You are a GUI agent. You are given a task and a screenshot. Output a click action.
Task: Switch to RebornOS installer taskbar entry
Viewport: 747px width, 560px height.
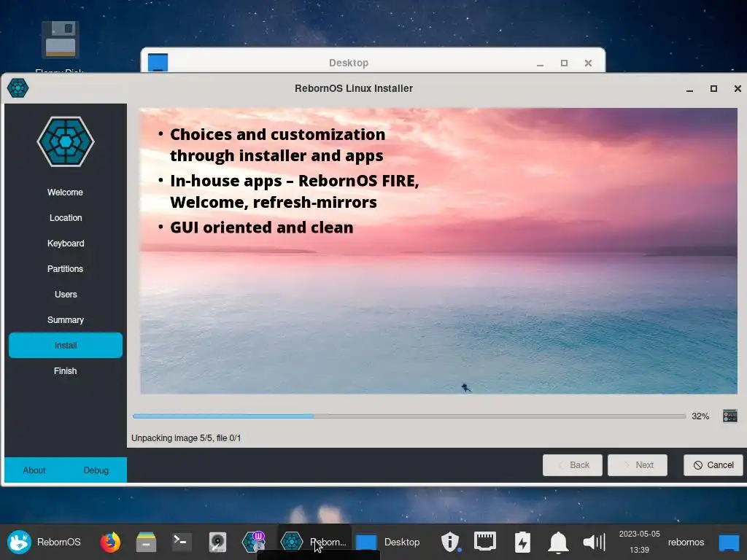314,542
